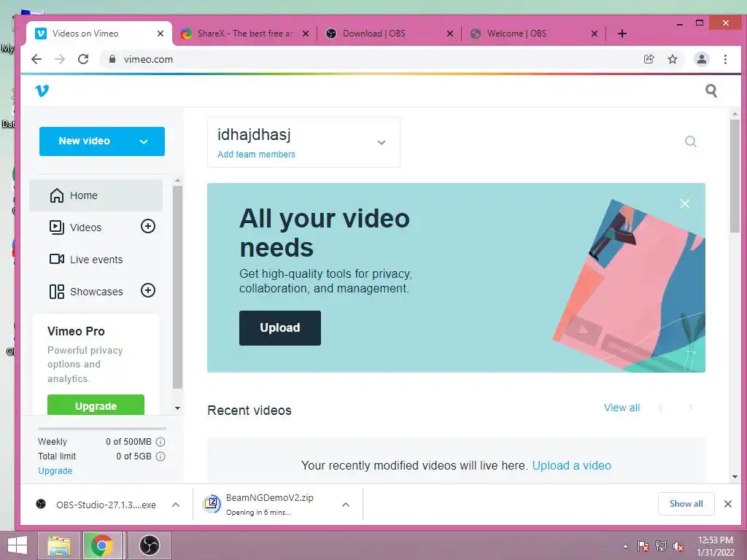
Task: Close the Welcome | OBS tab
Action: point(594,34)
